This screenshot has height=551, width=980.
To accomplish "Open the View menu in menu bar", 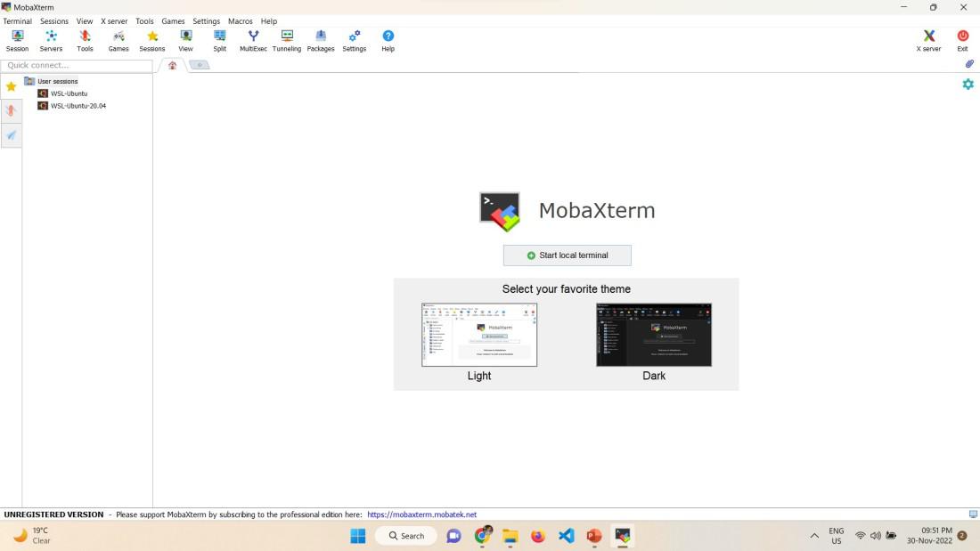I will tap(85, 21).
